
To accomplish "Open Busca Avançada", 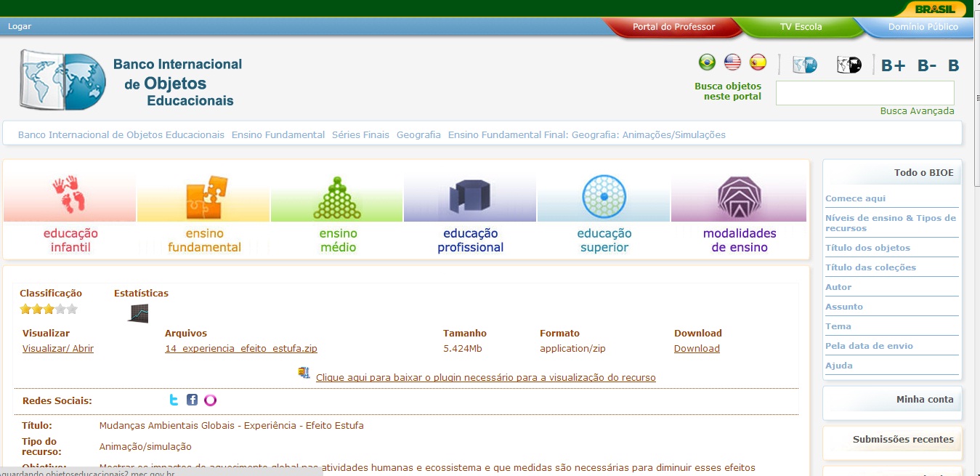I will [x=918, y=110].
